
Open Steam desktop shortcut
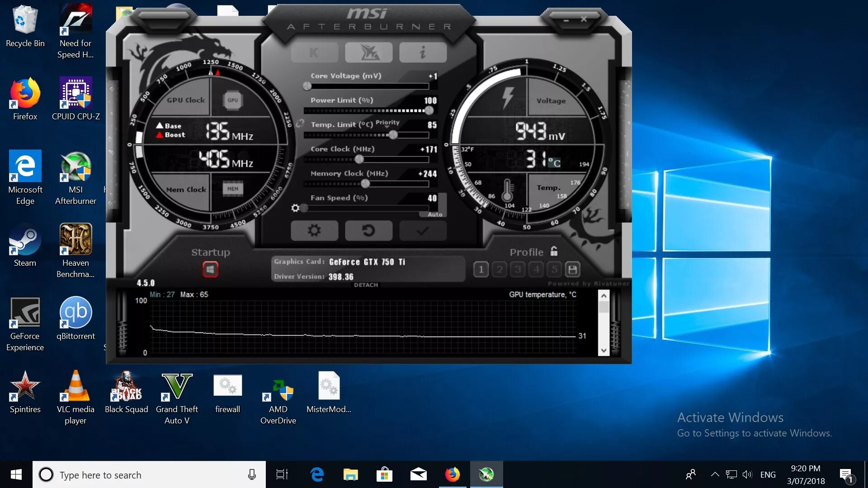[25, 246]
